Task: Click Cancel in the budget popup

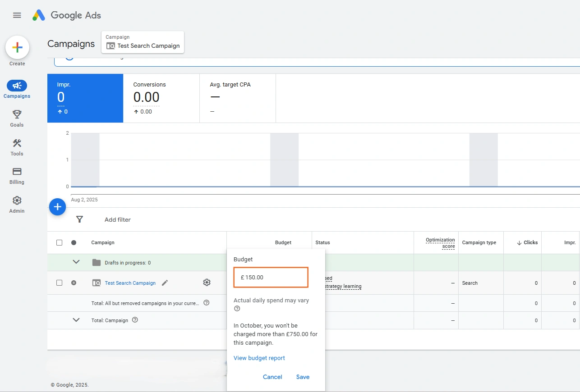Action: click(x=272, y=377)
